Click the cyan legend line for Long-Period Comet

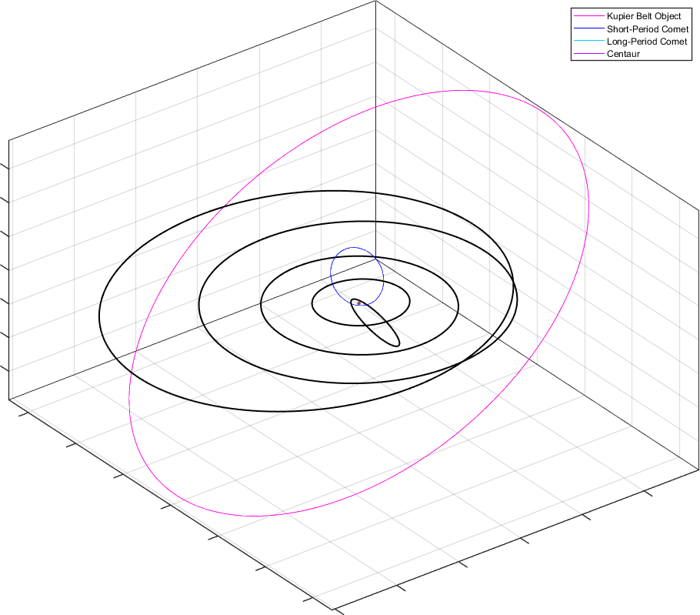[588, 42]
